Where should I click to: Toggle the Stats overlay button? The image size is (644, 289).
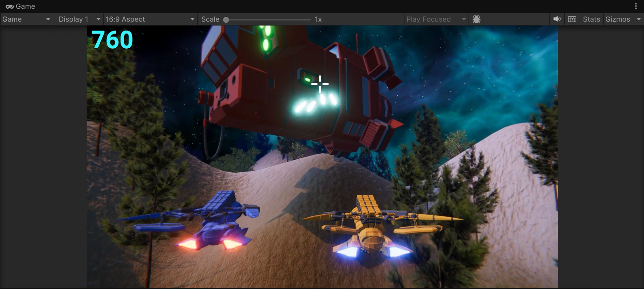coord(591,19)
